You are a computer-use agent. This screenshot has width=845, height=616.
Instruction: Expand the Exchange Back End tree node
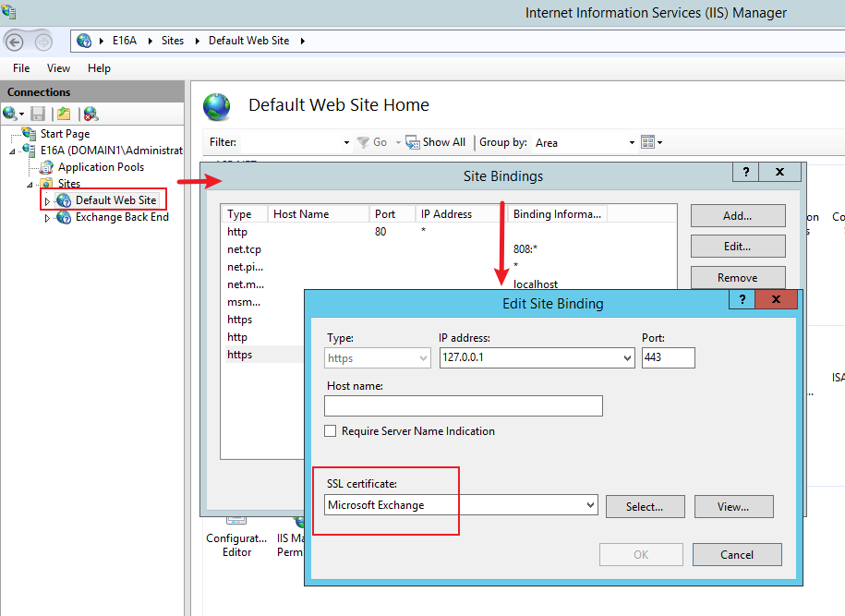(47, 218)
